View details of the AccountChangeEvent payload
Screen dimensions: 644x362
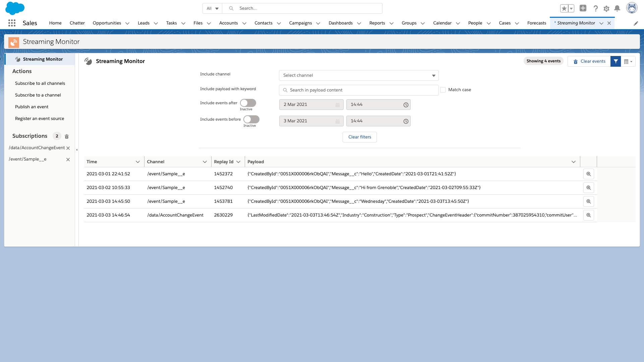[588, 215]
